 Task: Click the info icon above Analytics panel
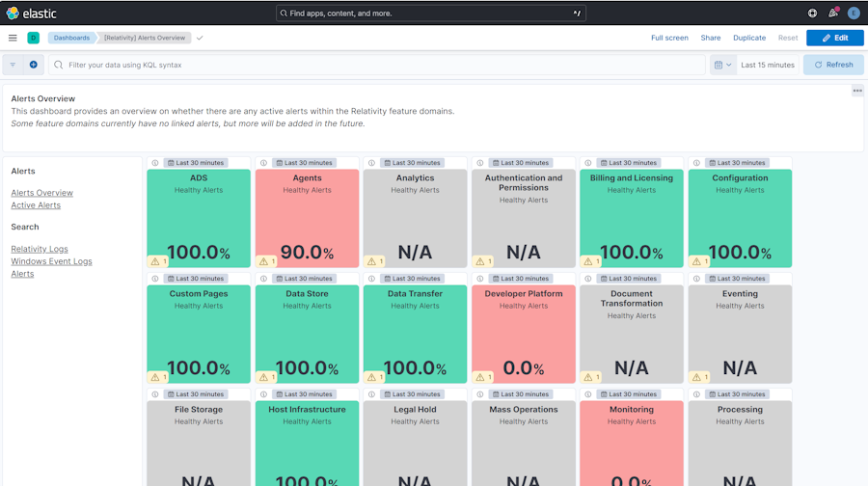click(x=371, y=163)
